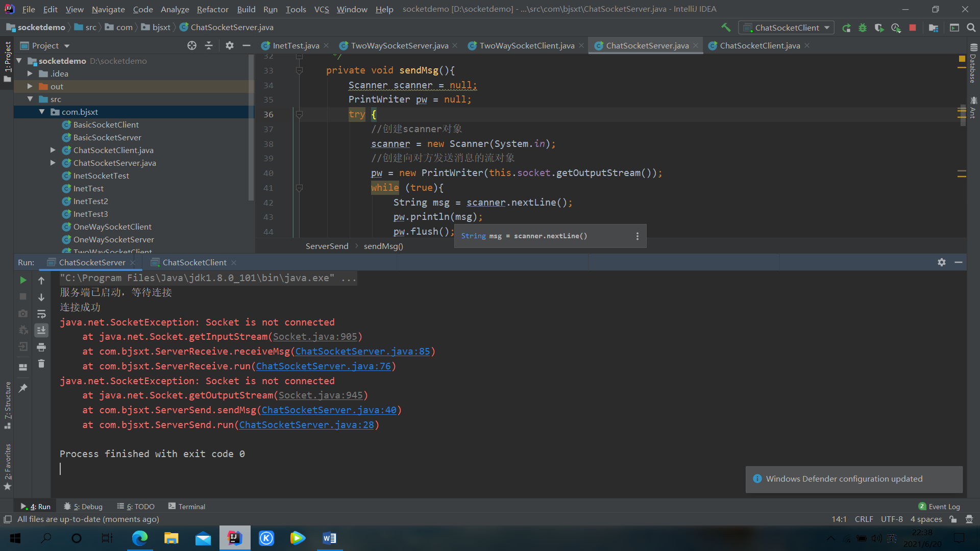Viewport: 980px width, 551px height.
Task: Toggle tool window bars icon at bottom-left corner
Action: tap(8, 519)
